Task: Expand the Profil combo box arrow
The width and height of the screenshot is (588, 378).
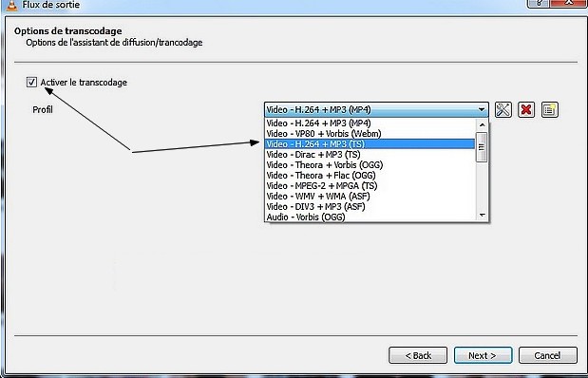Action: (481, 110)
